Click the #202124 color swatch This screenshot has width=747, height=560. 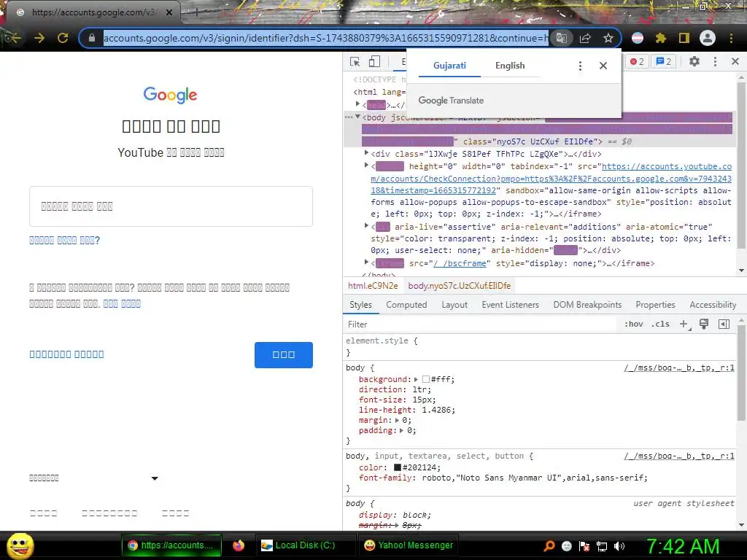tap(398, 467)
